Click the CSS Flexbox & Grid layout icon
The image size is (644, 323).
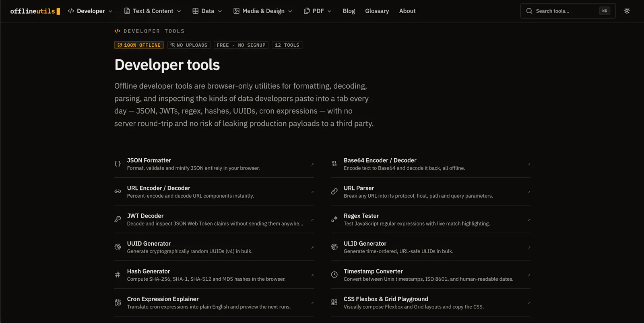pos(334,302)
